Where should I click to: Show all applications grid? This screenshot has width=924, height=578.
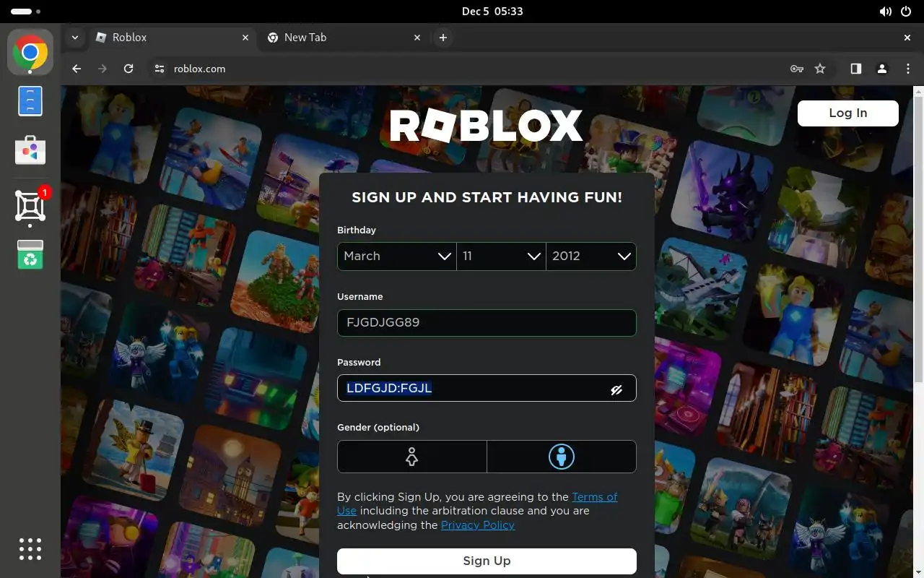click(x=30, y=549)
